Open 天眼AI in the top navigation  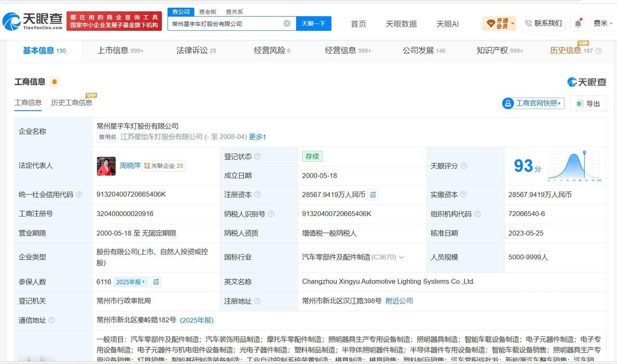click(447, 24)
